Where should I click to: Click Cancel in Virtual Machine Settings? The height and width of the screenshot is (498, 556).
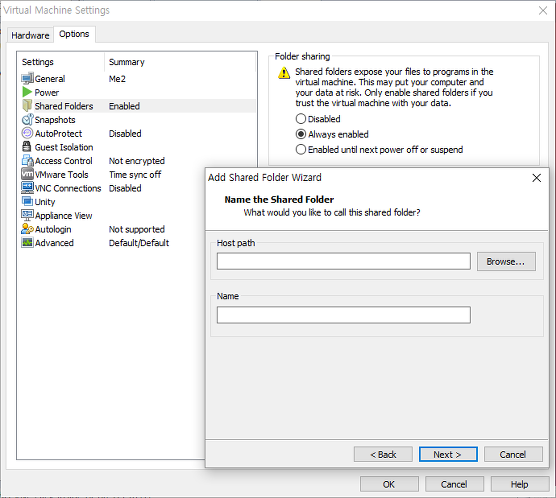pos(454,484)
